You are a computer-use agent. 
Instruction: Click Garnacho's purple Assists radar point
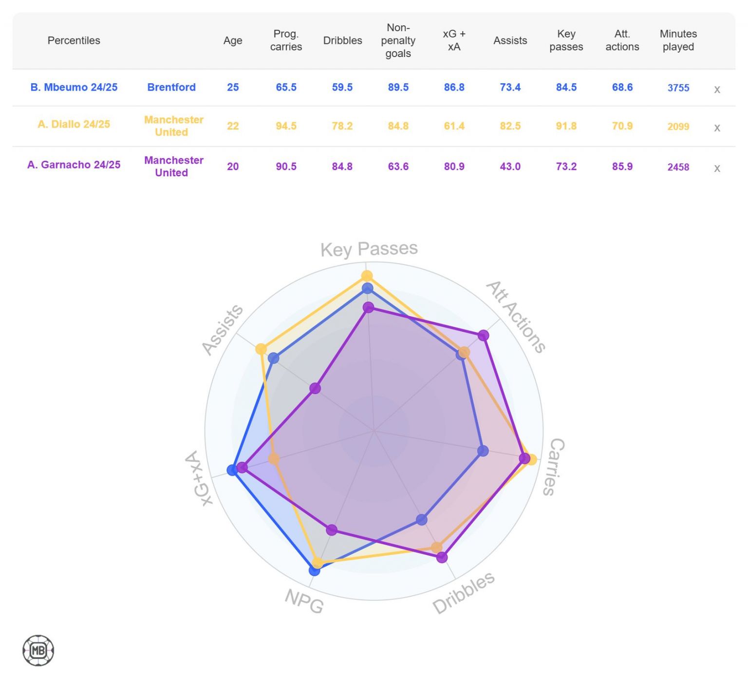[315, 388]
